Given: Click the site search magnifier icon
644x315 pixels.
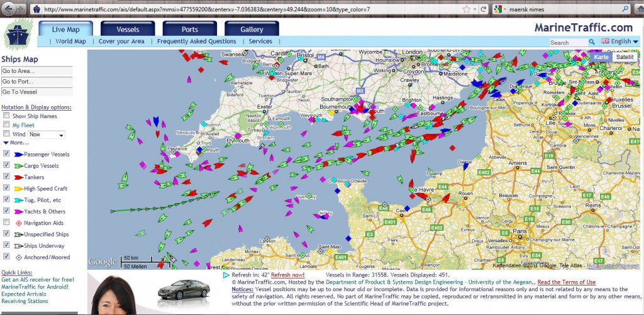Looking at the screenshot, I should click(x=592, y=42).
